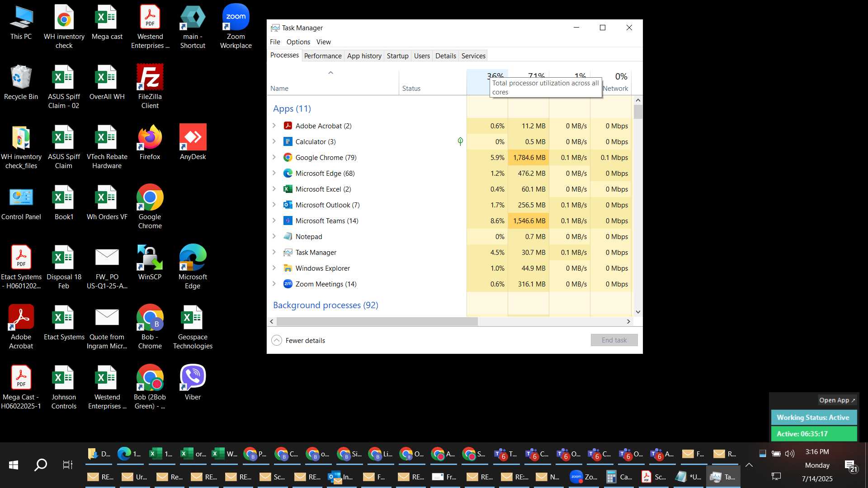Open the Westend Enterprises PDF desktop icon
This screenshot has height=488, width=868.
tap(150, 26)
